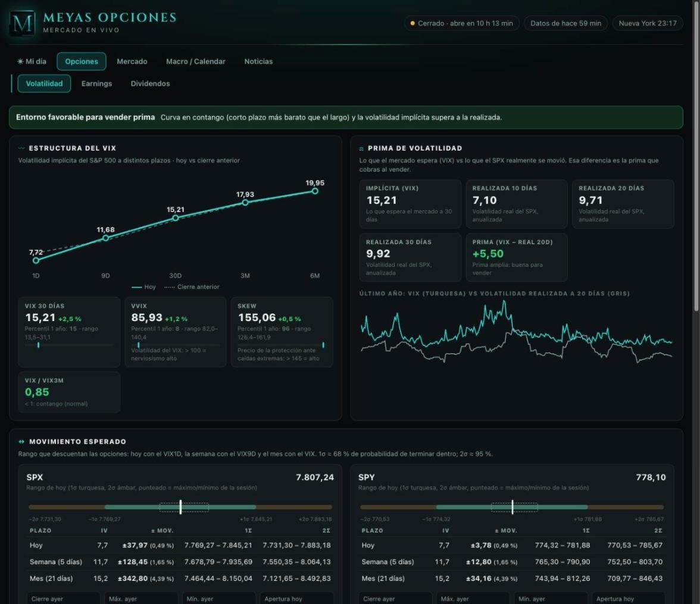
Task: Click the 9D point labeled 11,68
Action: 105,238
